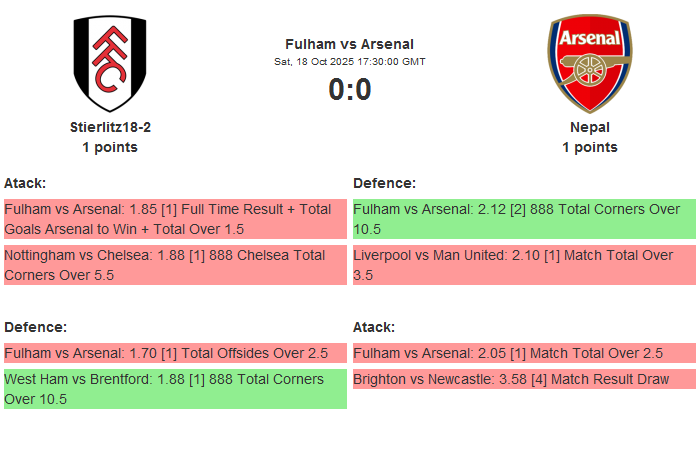The image size is (700, 460).
Task: Click the 1 points label under Stierlitz18-2
Action: pyautogui.click(x=110, y=147)
